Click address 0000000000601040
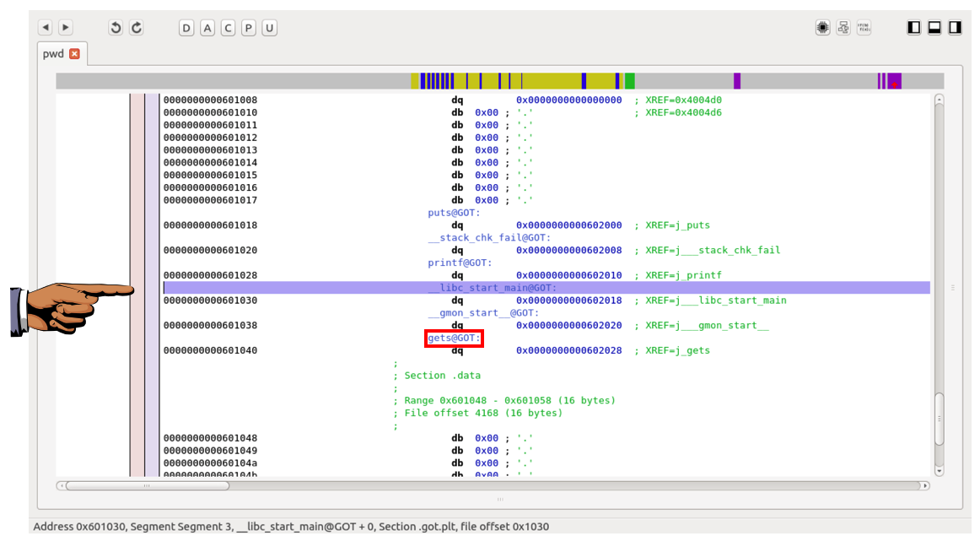This screenshot has height=547, width=980. pos(211,350)
